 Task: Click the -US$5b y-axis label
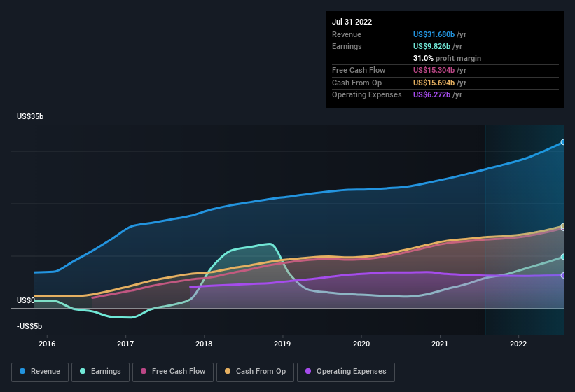tap(29, 326)
